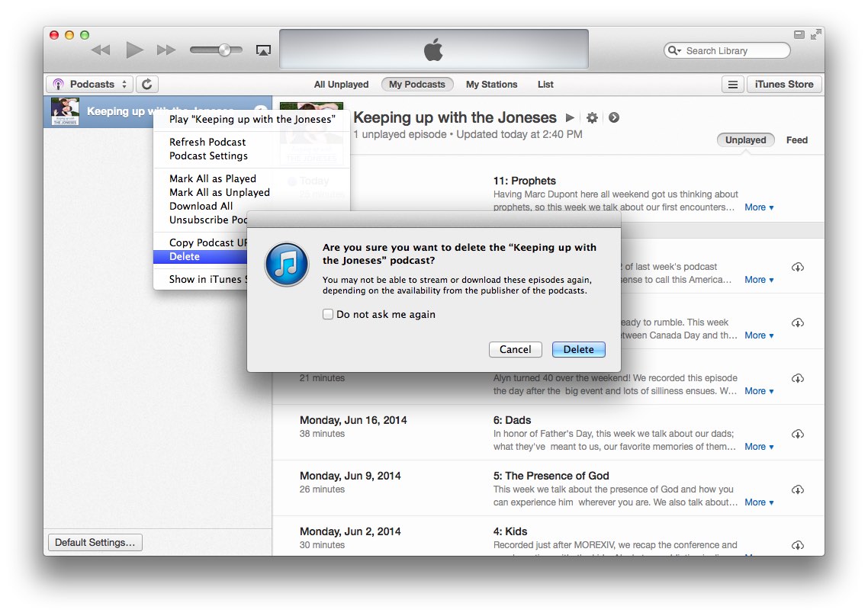Click the Monday, Jun 9, 2014 date
Viewport: 868px width, 616px height.
[x=350, y=476]
